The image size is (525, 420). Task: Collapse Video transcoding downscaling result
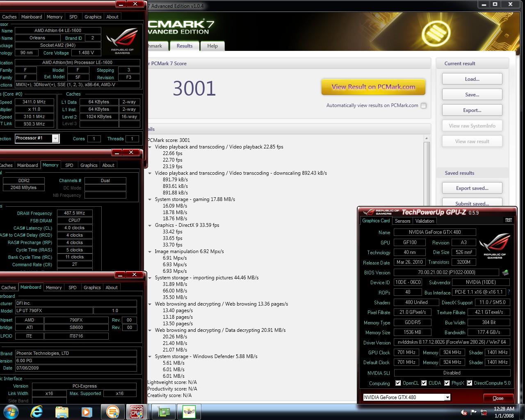tap(150, 173)
